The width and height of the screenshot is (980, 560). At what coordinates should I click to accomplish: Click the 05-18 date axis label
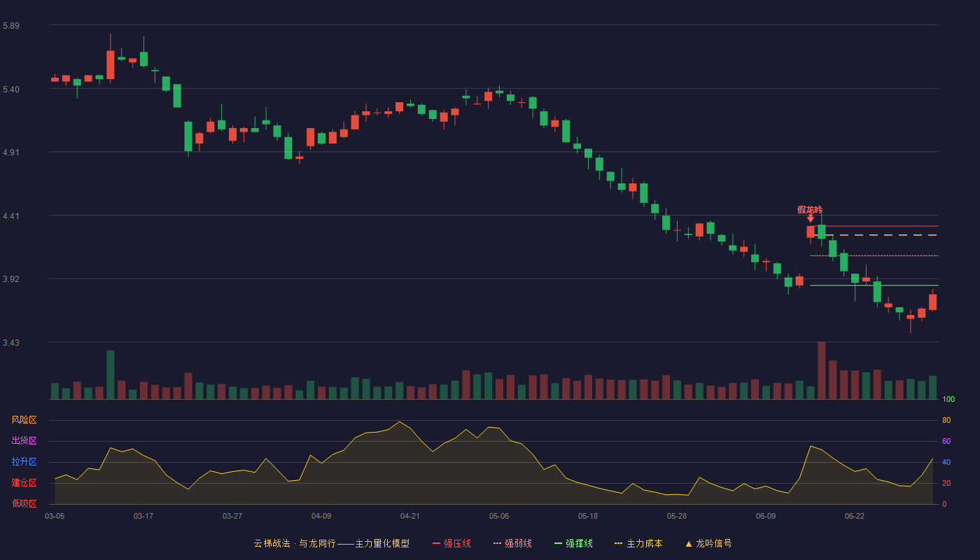coord(588,516)
